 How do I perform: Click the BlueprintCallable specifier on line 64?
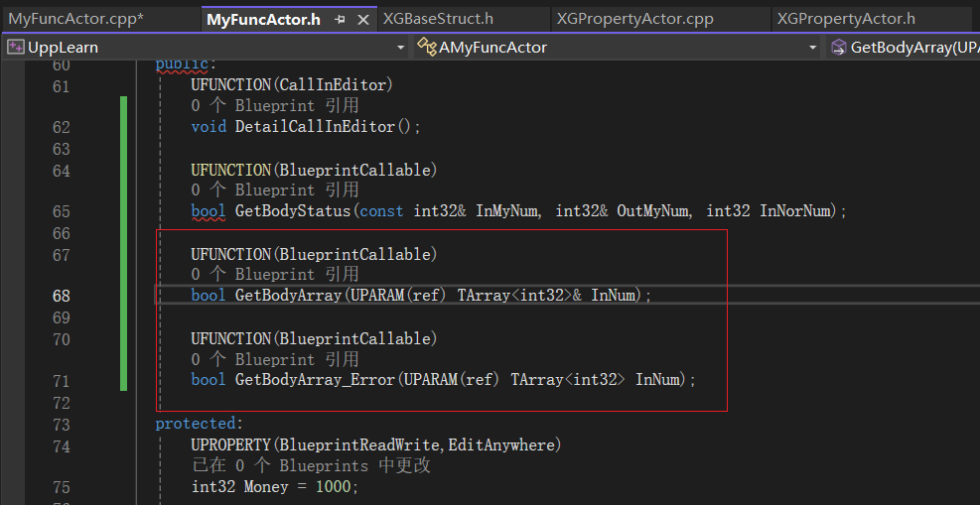pyautogui.click(x=355, y=170)
